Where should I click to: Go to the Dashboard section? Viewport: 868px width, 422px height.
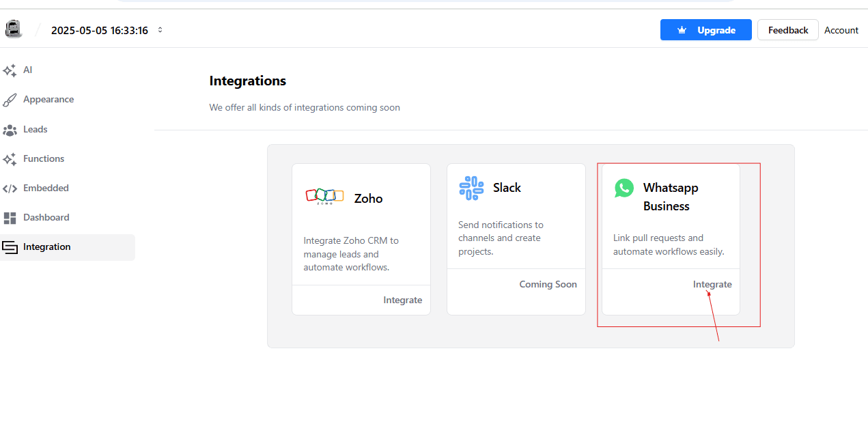(x=46, y=217)
